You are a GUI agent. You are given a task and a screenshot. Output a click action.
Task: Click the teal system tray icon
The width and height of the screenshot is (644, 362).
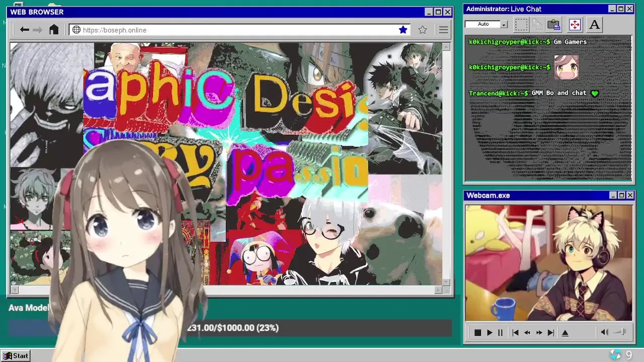click(615, 355)
